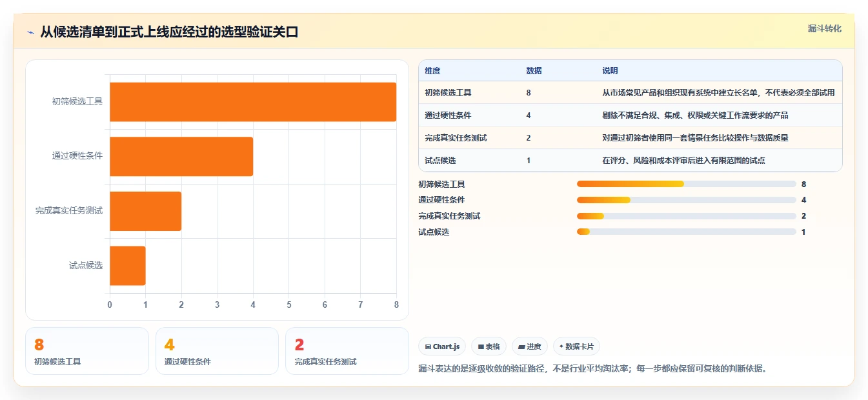Click the 数据 column header
The height and width of the screenshot is (400, 868).
534,71
